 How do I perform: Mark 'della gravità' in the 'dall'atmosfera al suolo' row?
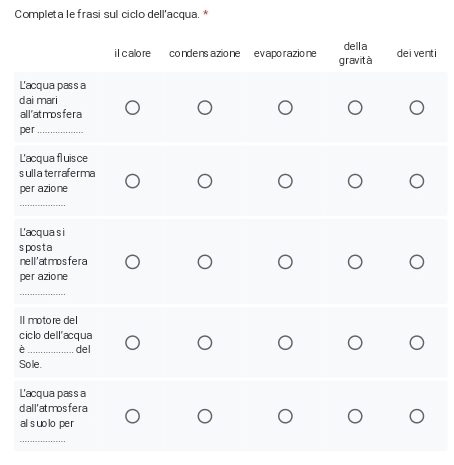[355, 416]
